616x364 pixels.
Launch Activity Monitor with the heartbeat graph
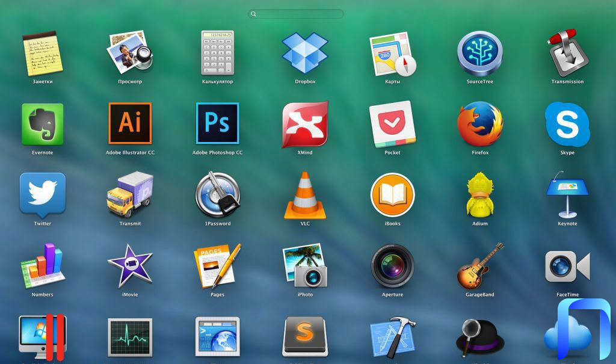(130, 338)
